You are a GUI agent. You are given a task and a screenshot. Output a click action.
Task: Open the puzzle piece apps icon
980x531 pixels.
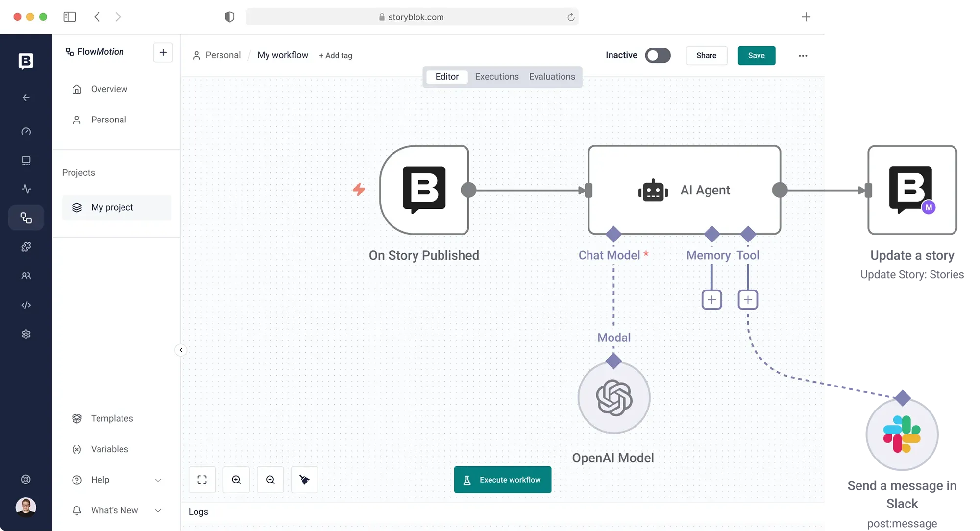coord(26,246)
